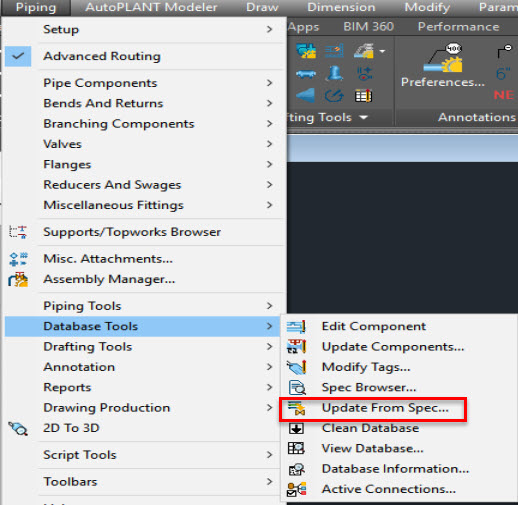This screenshot has width=518, height=505.
Task: Click the red NE annotation label
Action: (x=503, y=95)
